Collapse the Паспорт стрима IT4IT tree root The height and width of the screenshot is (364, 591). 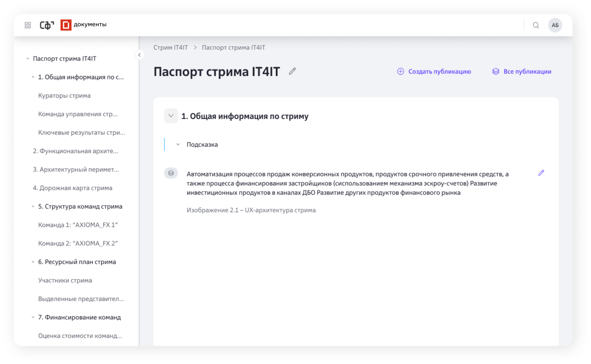click(x=27, y=59)
